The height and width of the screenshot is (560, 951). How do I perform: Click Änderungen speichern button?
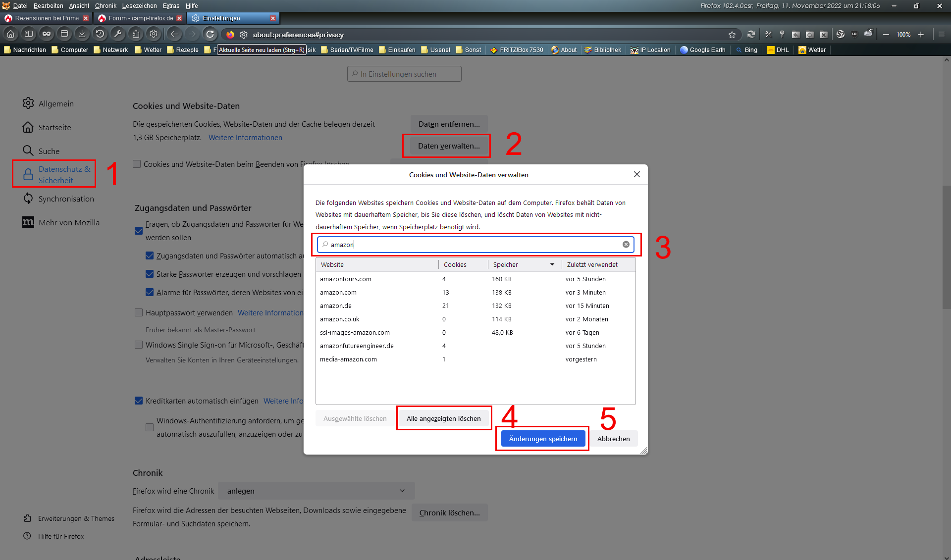click(x=543, y=439)
